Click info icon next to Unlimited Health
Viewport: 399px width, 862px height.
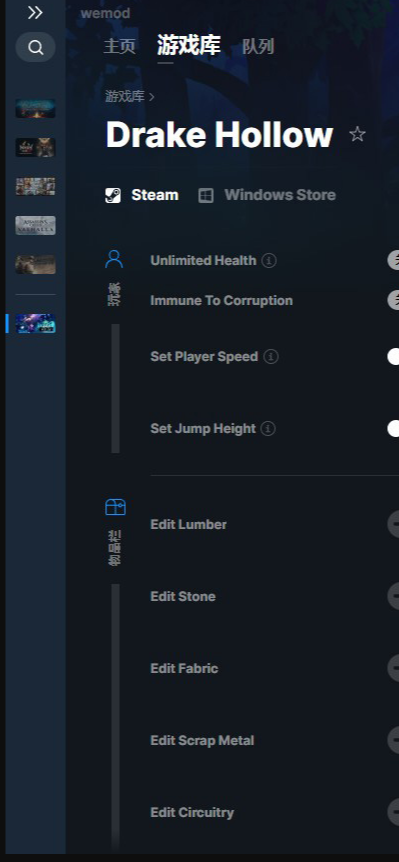[269, 261]
